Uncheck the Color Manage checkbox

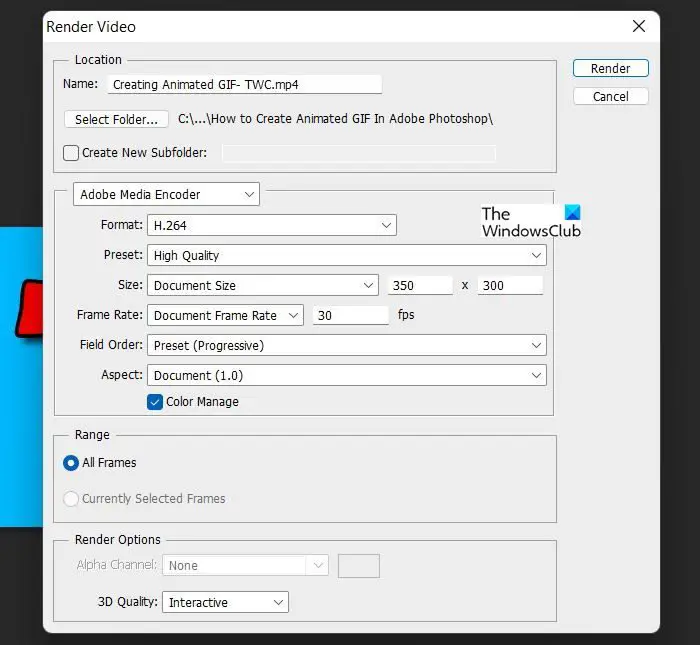click(x=155, y=402)
